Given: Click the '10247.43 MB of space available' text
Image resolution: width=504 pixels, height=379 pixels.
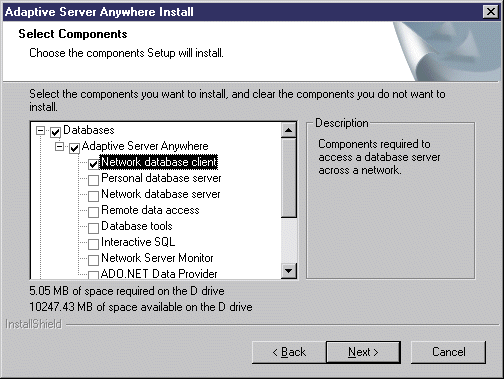Looking at the screenshot, I should point(141,307).
